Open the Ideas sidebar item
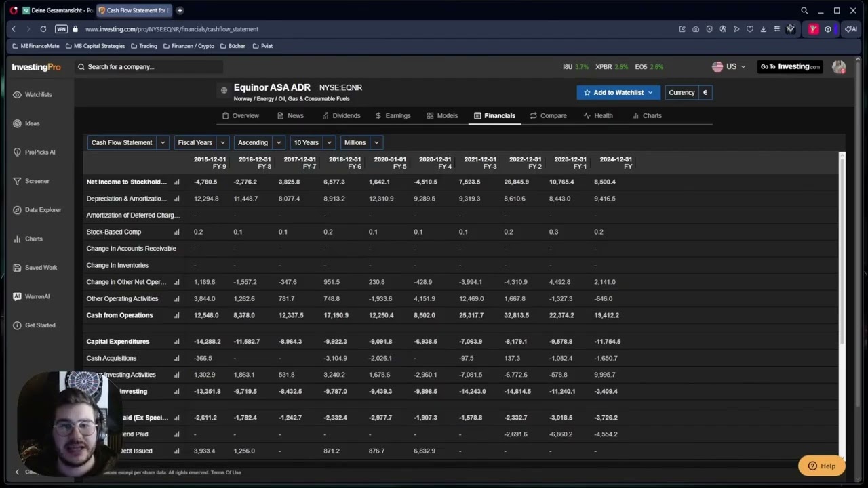This screenshot has width=868, height=488. [26, 123]
